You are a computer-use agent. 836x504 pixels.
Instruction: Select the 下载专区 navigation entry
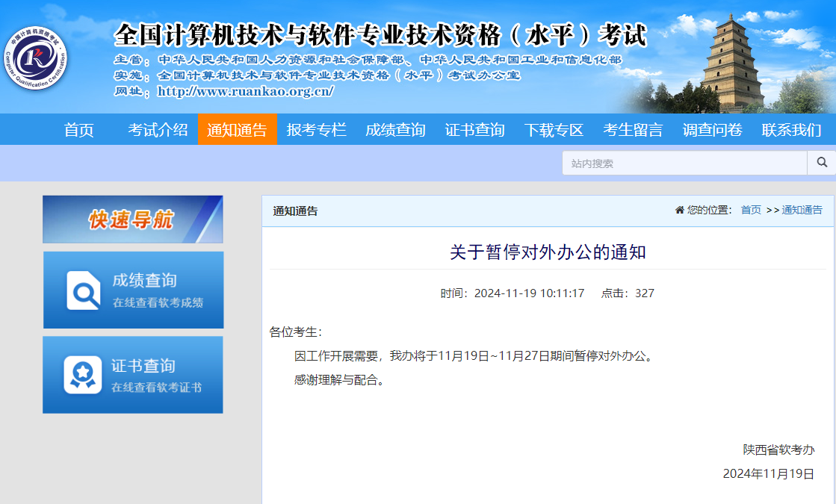tap(554, 129)
